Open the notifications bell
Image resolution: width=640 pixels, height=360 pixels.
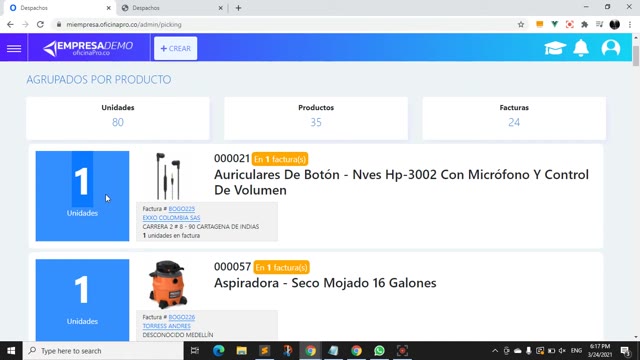point(581,48)
